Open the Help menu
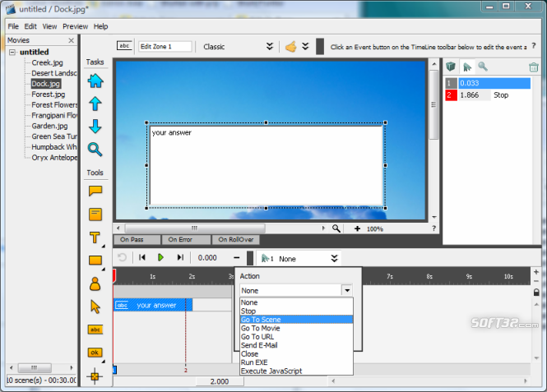The height and width of the screenshot is (392, 547). pos(101,26)
